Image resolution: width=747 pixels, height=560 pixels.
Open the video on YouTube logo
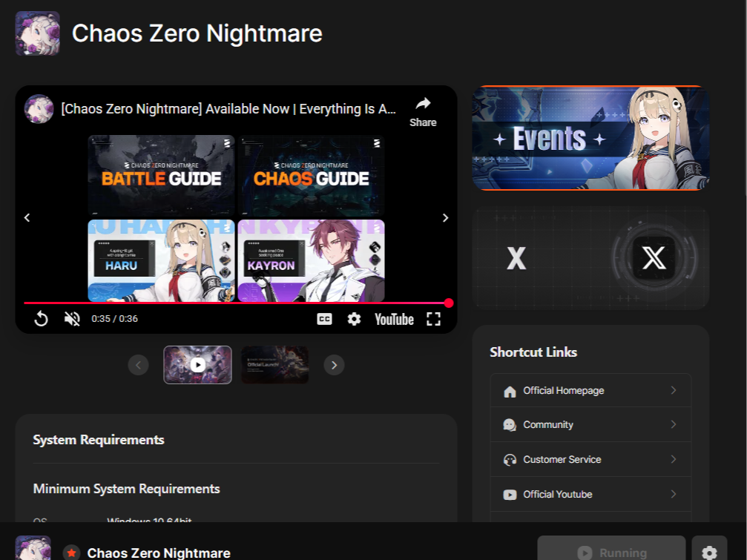[394, 319]
